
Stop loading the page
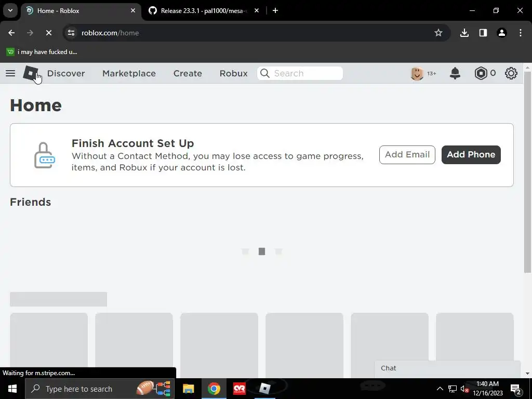pos(48,33)
